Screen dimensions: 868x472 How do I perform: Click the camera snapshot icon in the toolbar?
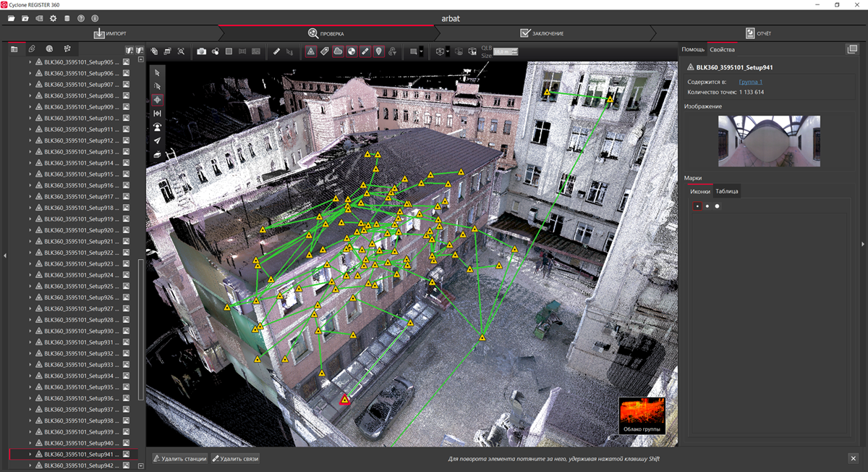tap(202, 51)
